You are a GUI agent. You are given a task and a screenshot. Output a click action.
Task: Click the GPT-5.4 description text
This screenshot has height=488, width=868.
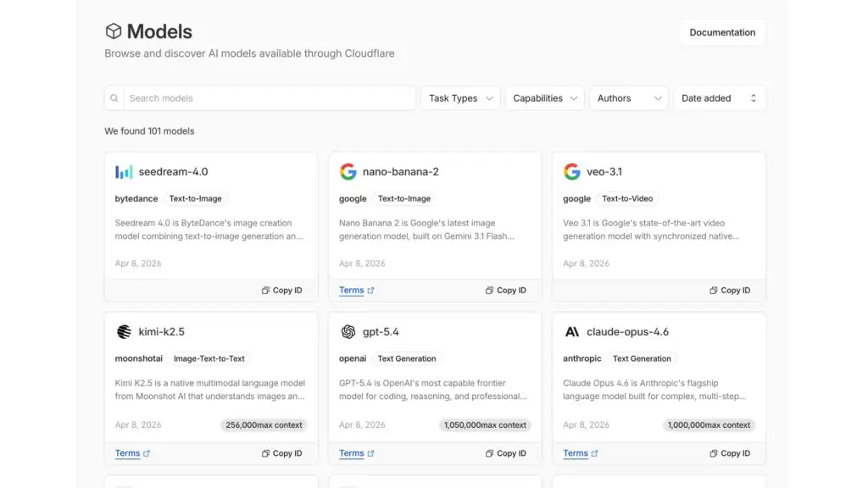[x=433, y=390]
